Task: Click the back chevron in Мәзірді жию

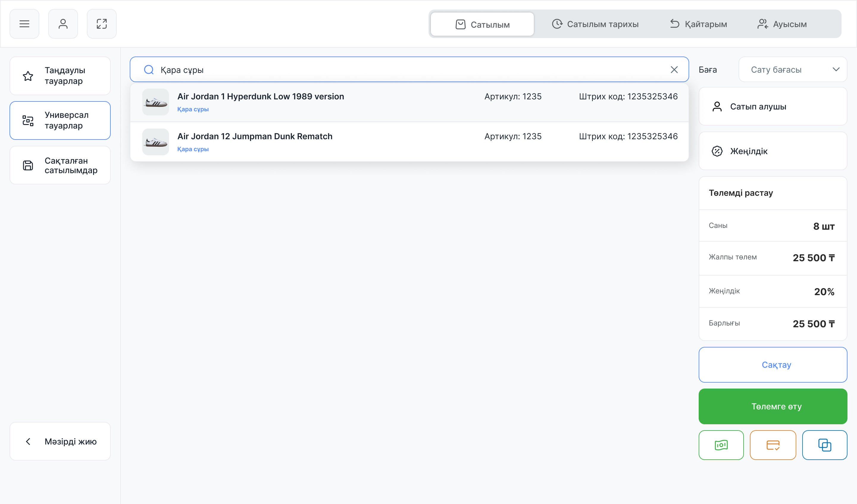Action: pyautogui.click(x=28, y=442)
